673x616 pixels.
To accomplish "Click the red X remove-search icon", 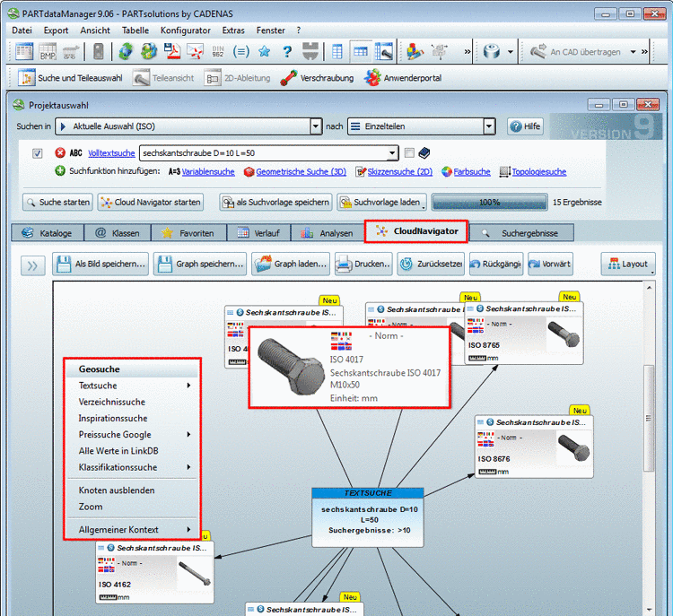I will point(60,152).
